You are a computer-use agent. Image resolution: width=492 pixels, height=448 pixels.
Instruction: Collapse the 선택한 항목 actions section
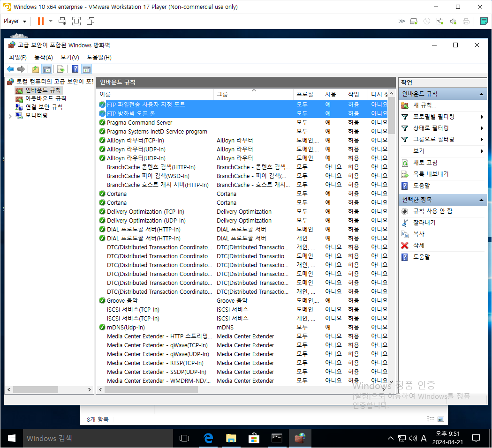481,200
